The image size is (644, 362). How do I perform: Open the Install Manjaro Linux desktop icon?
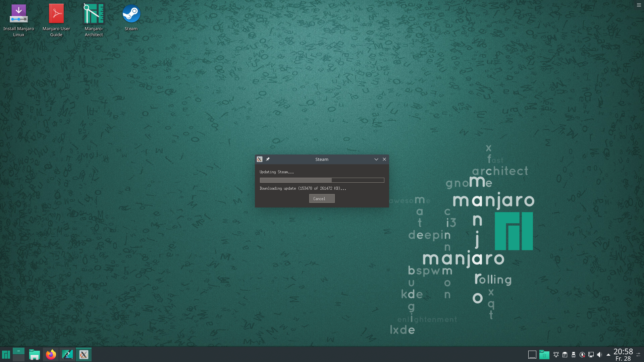point(19,20)
